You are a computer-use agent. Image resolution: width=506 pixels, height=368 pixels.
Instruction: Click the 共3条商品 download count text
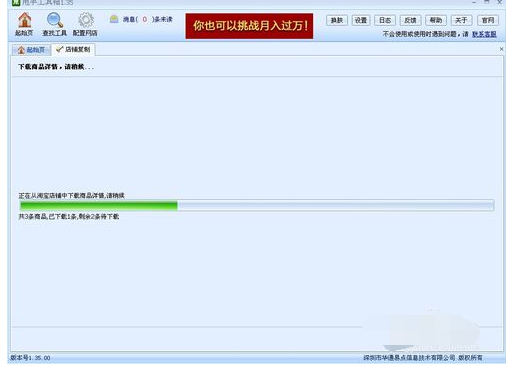(x=69, y=217)
